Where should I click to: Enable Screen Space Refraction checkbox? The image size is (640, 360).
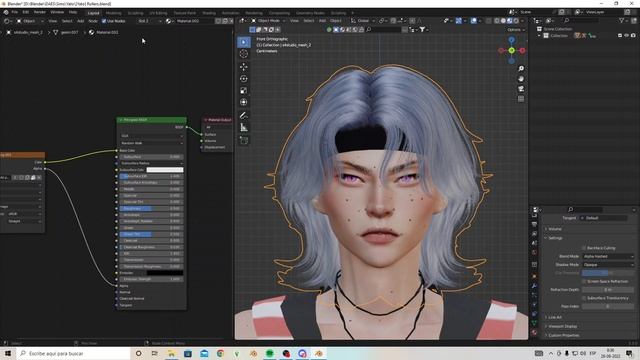pos(584,281)
